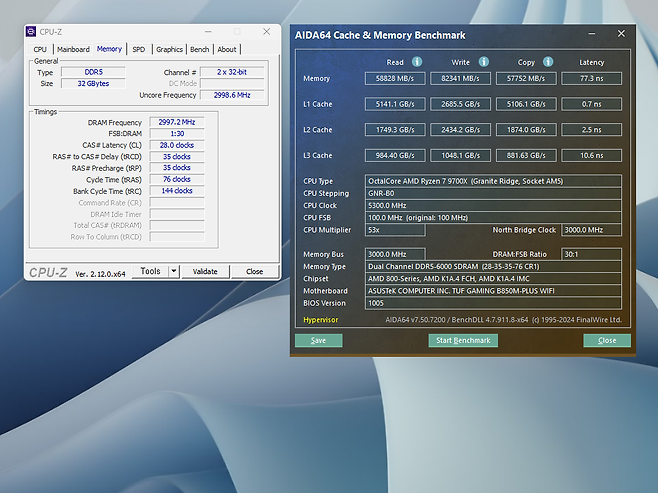Switch to the SPD tab
Screen dimensions: 658x493
pyautogui.click(x=138, y=49)
